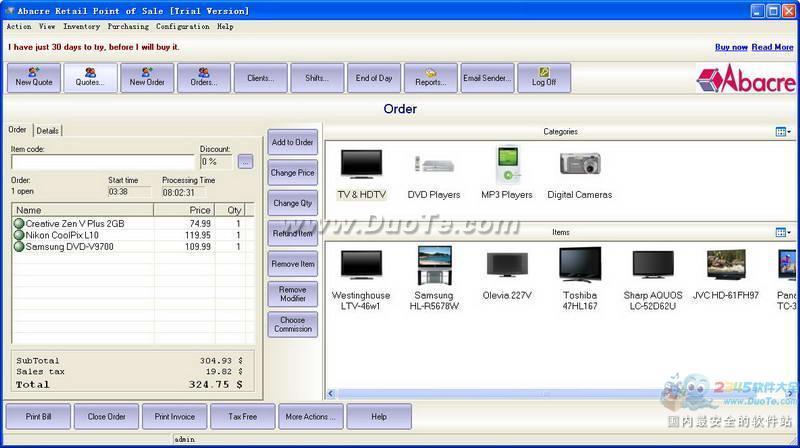This screenshot has width=800, height=448.
Task: Pick the Westinghouse LTV-46w1 item
Action: (361, 279)
